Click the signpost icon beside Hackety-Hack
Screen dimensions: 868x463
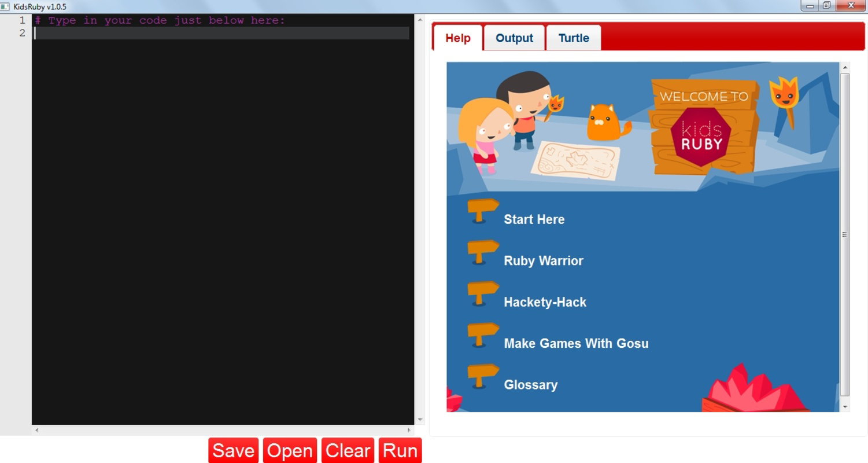coord(483,295)
